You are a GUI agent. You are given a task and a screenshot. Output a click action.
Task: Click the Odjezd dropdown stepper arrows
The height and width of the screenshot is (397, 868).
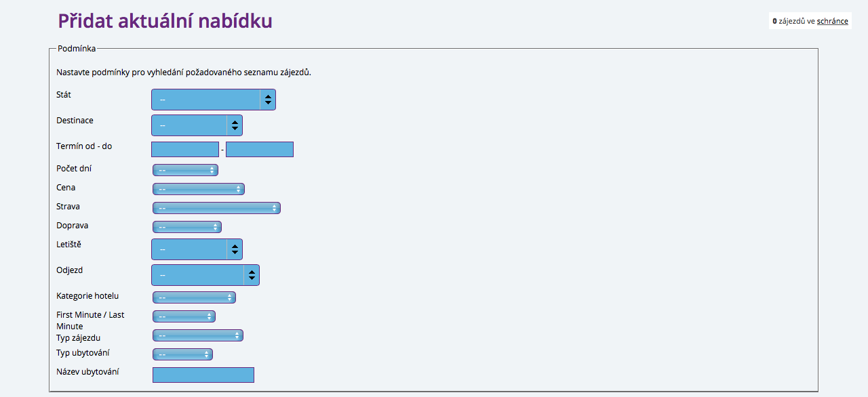252,275
